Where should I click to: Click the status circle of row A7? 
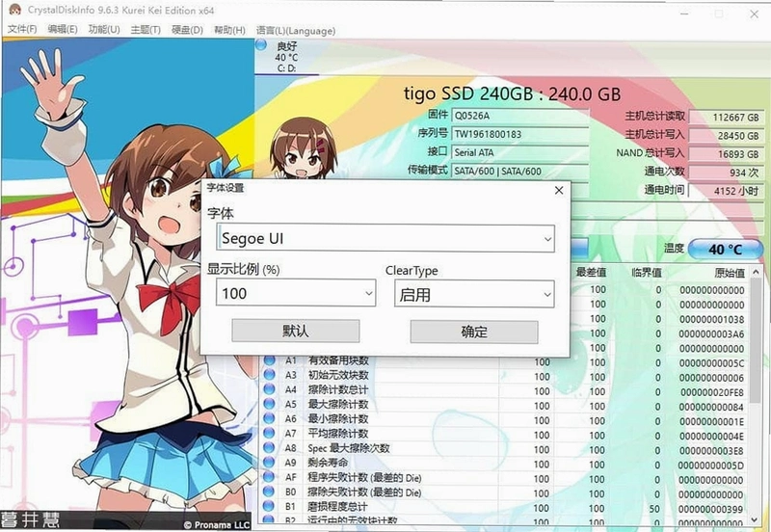coord(269,434)
